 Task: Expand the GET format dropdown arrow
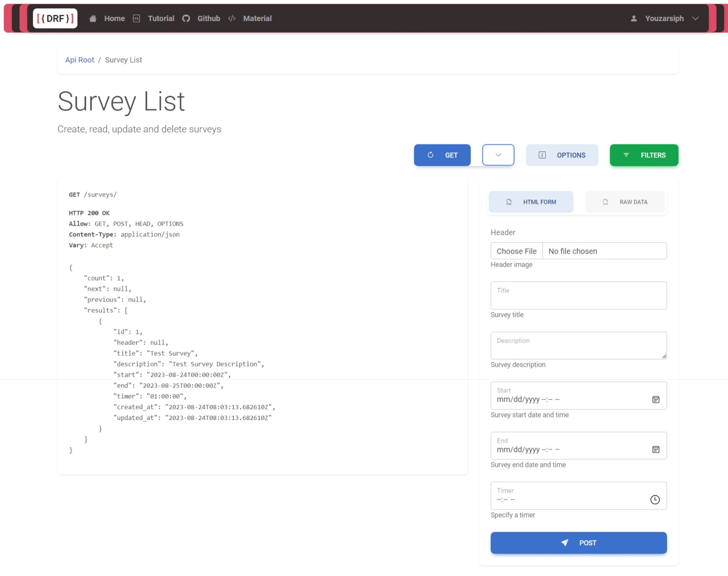click(x=498, y=155)
